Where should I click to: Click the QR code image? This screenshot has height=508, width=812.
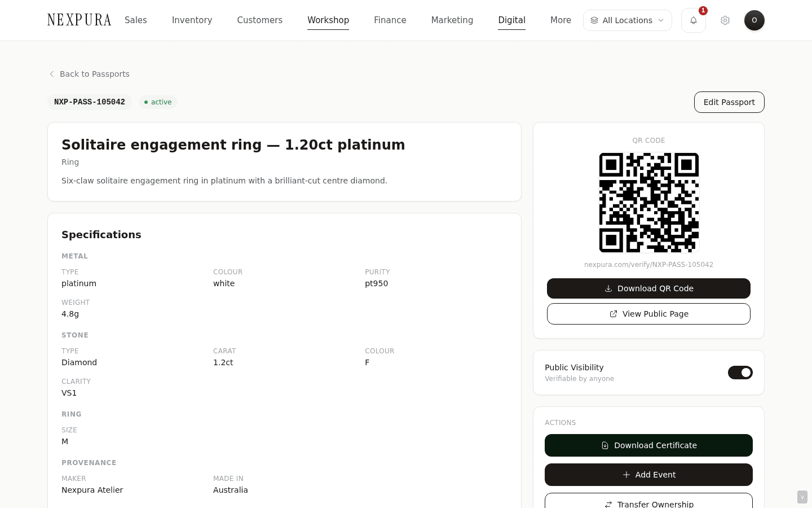pos(649,203)
